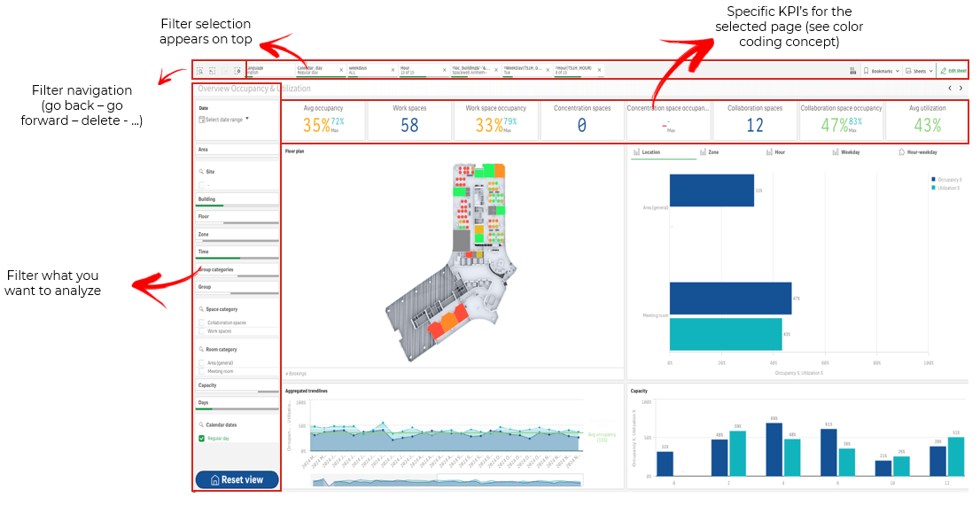The height and width of the screenshot is (505, 980).
Task: Click the Meeting room 47% occupancy bar
Action: pos(731,299)
